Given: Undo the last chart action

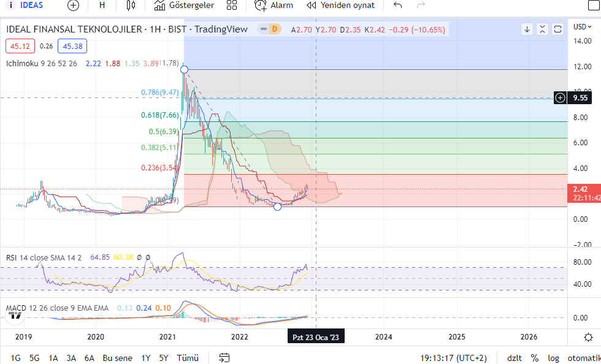Looking at the screenshot, I should pos(397,6).
